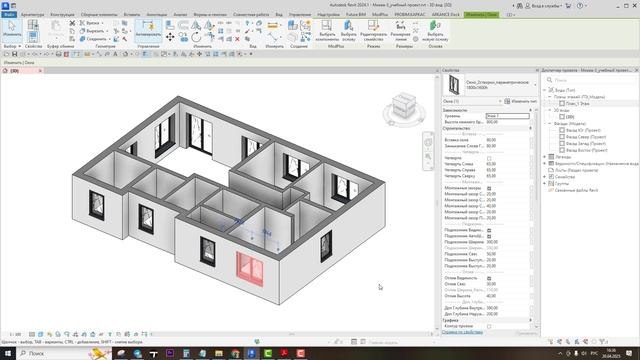The image size is (640, 360).
Task: Click the Type Properties icon
Action: point(33,25)
